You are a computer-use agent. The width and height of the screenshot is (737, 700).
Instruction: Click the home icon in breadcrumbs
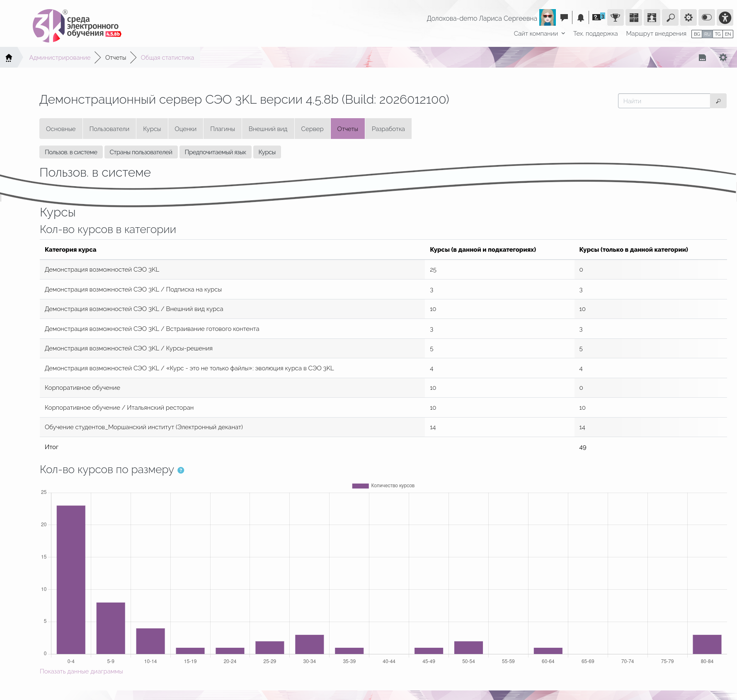point(9,57)
